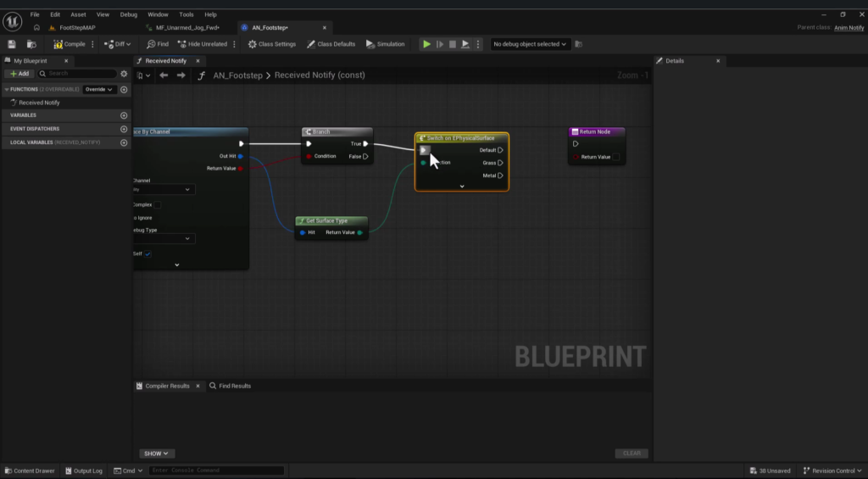Open the Diff dropdown
Viewport: 868px width, 479px height.
point(117,44)
